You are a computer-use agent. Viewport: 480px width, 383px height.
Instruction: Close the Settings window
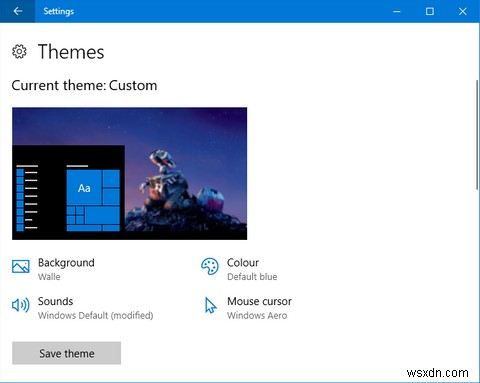click(x=463, y=11)
